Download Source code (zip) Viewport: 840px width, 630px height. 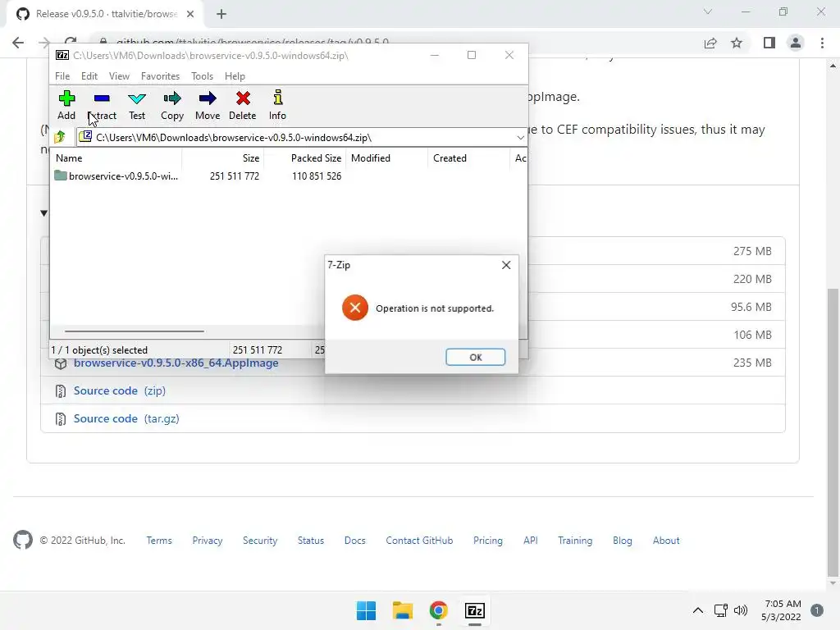point(120,390)
